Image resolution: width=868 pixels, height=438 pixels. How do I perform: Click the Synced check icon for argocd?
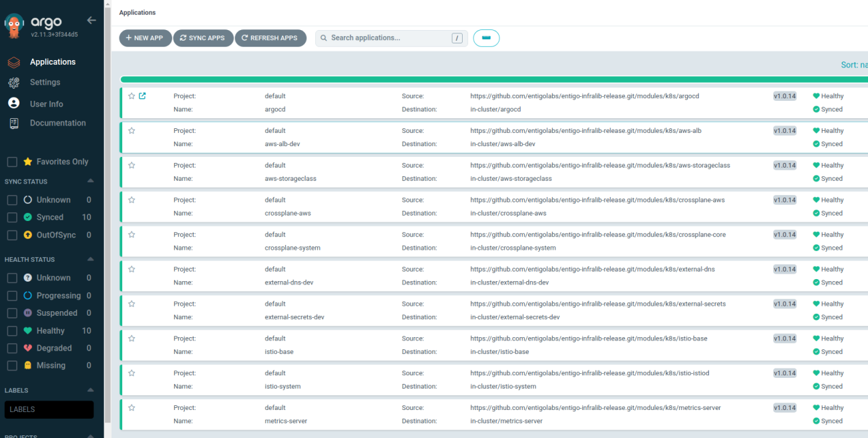(x=816, y=109)
